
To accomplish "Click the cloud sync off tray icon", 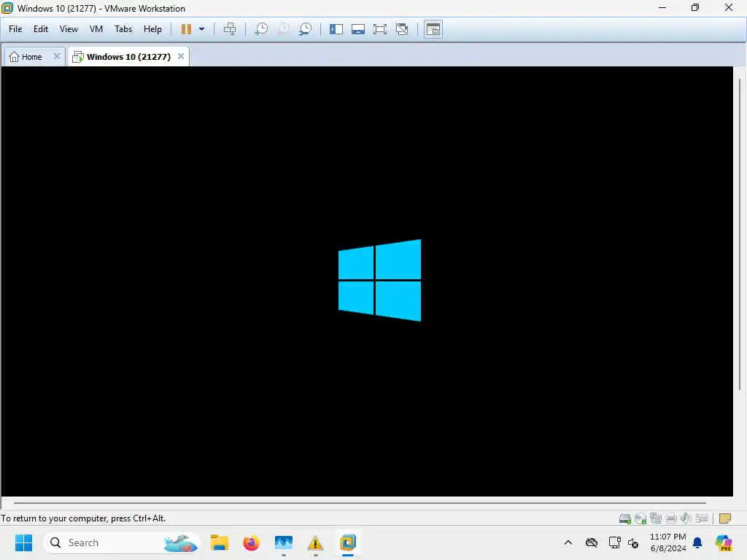I will point(592,542).
